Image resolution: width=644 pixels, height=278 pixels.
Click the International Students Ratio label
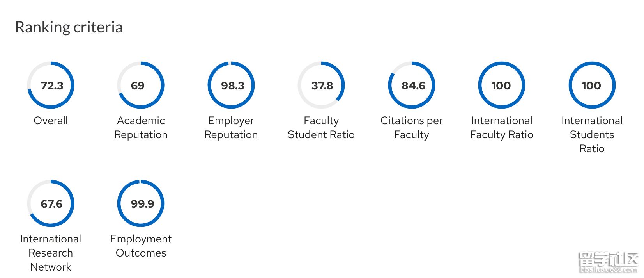[x=592, y=135]
